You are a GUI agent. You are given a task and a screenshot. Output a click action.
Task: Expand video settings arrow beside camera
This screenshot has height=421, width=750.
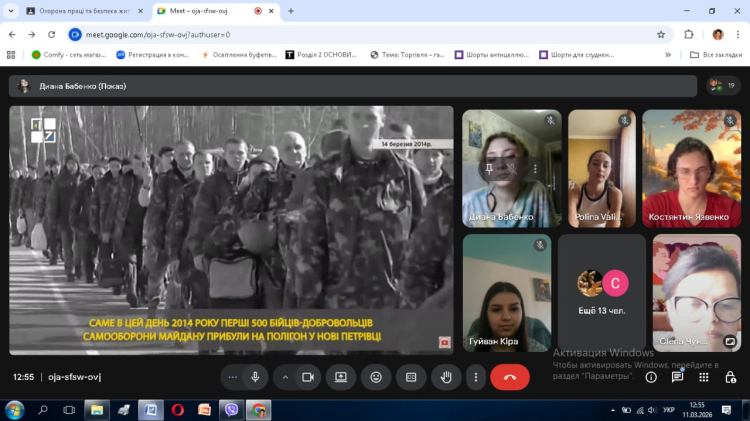(285, 377)
